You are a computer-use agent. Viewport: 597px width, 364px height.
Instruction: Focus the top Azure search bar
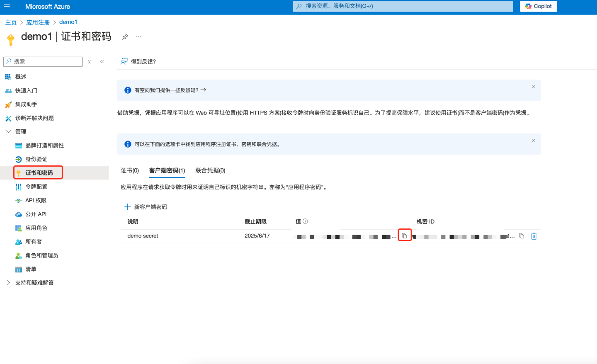[x=403, y=6]
